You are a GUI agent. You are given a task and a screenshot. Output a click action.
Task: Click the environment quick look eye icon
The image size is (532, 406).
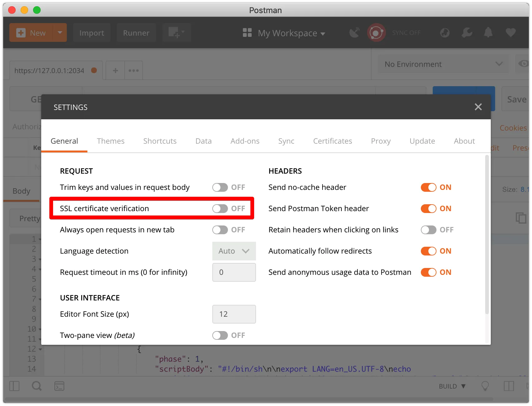click(x=523, y=64)
